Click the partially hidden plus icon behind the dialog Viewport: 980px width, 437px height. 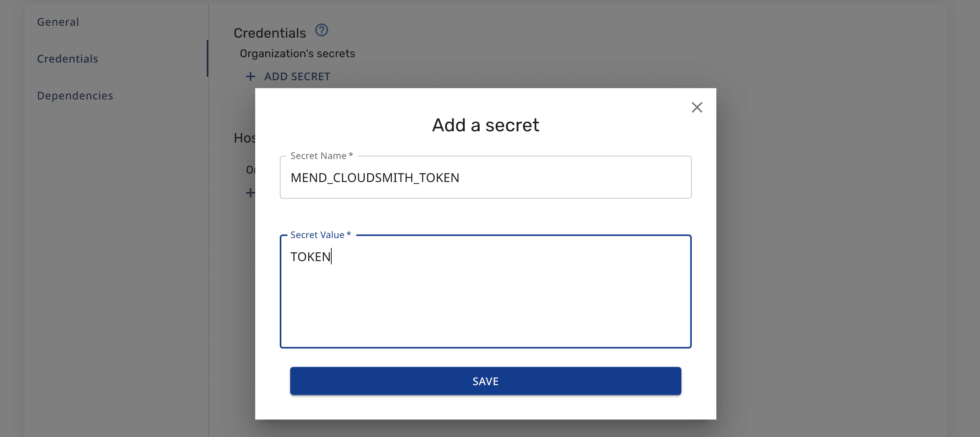[250, 193]
